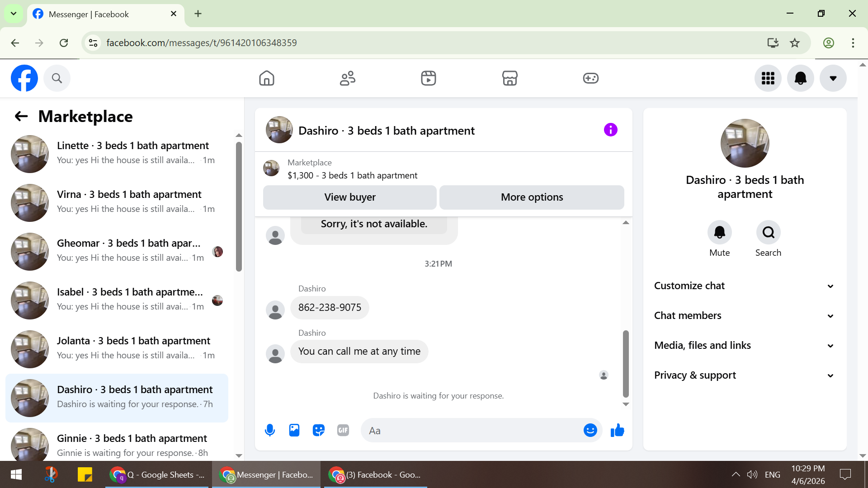Attach a photo using image icon
This screenshot has width=868, height=488.
click(x=294, y=430)
